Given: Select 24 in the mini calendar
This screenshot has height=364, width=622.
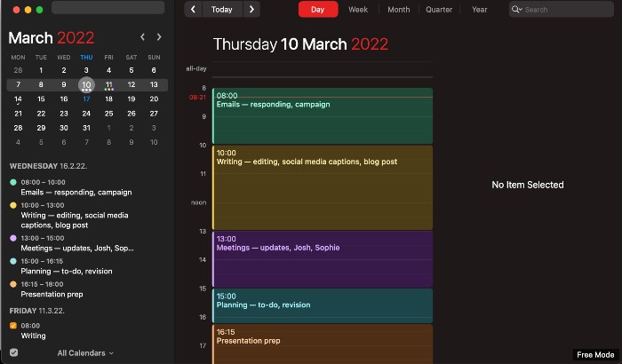Looking at the screenshot, I should click(86, 114).
